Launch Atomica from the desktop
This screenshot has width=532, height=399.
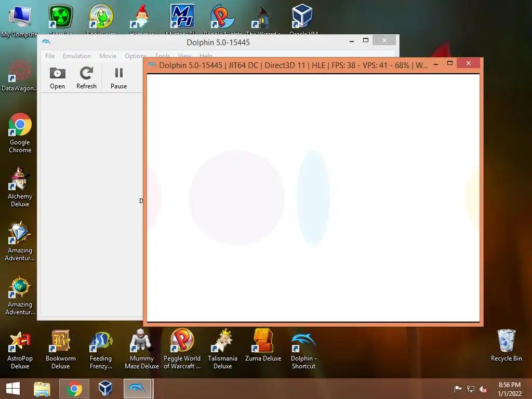click(61, 19)
